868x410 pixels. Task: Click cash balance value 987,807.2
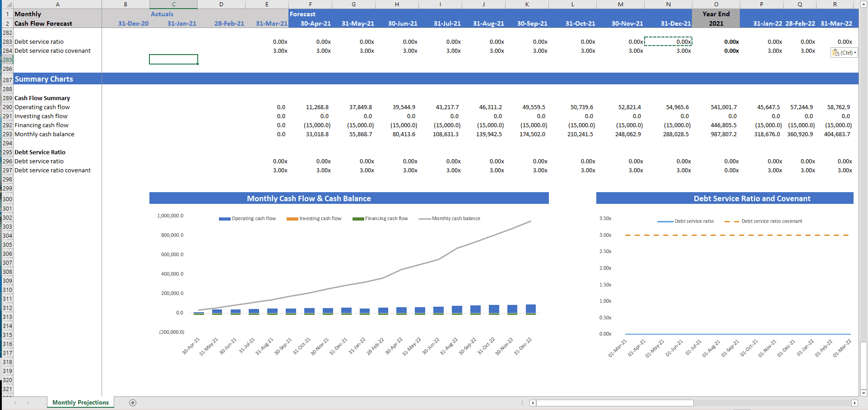724,134
